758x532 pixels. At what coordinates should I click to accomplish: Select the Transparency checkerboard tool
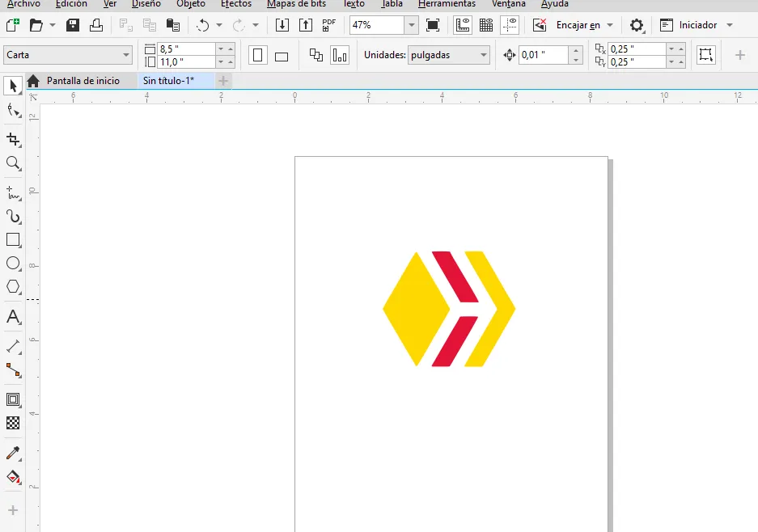[14, 424]
